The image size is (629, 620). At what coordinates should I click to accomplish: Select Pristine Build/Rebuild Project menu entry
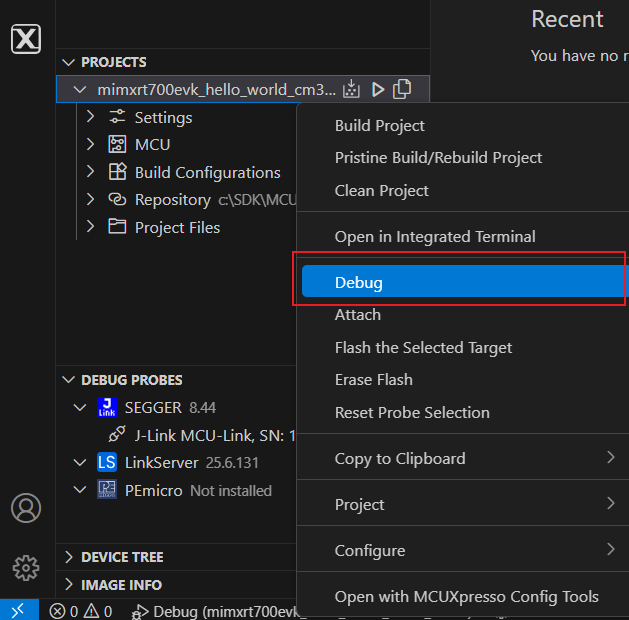point(438,158)
